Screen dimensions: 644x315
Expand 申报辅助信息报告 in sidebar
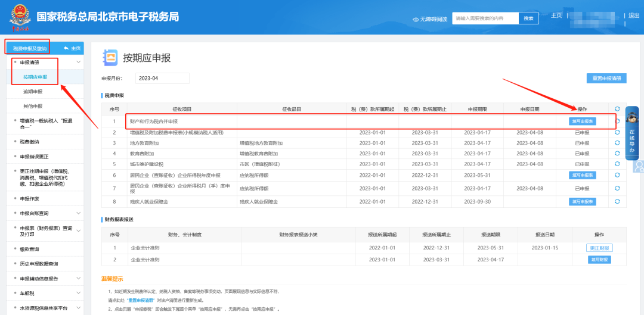click(x=78, y=278)
